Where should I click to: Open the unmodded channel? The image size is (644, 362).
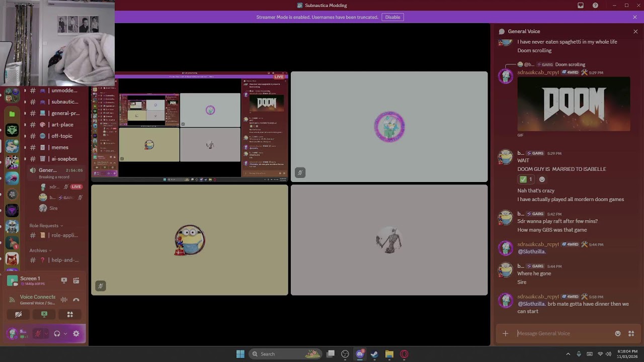click(x=55, y=90)
